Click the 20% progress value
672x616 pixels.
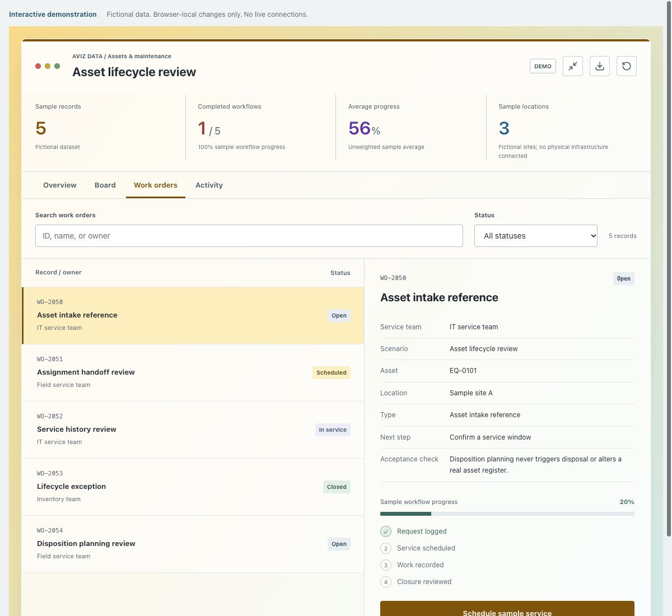pos(627,502)
